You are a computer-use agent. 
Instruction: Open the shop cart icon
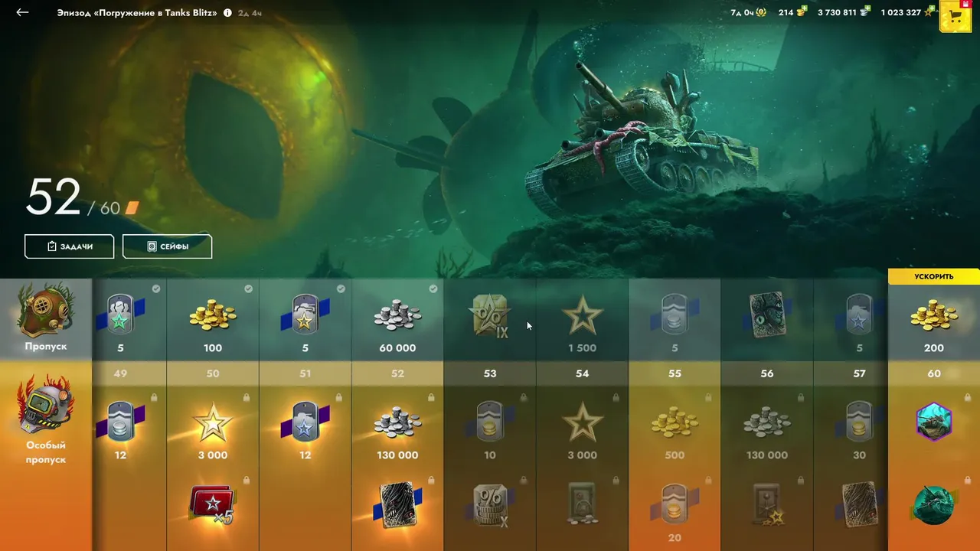click(x=955, y=17)
